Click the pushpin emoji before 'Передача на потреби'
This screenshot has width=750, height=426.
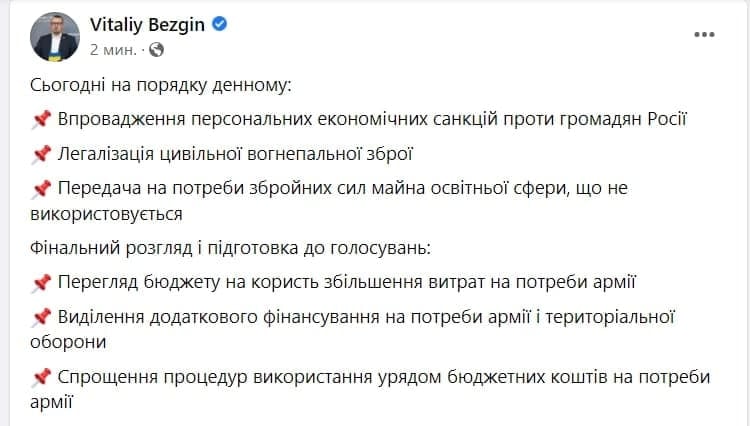(x=41, y=189)
